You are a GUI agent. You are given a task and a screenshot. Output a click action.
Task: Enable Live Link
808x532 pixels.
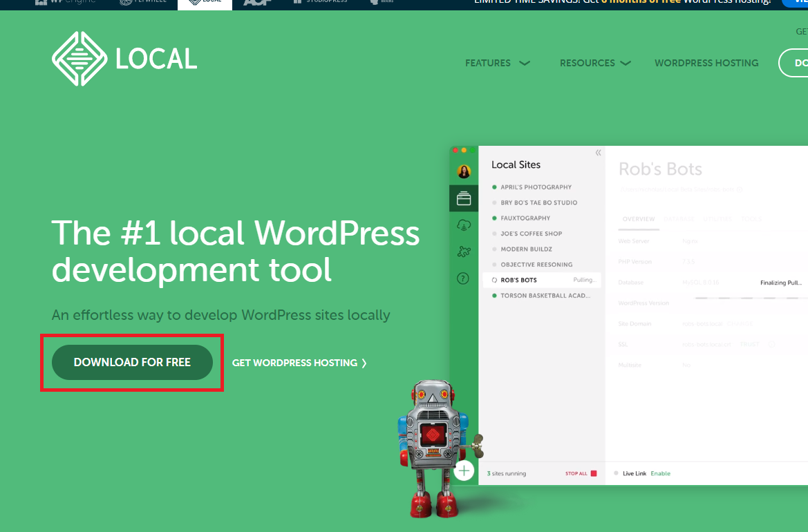point(660,473)
